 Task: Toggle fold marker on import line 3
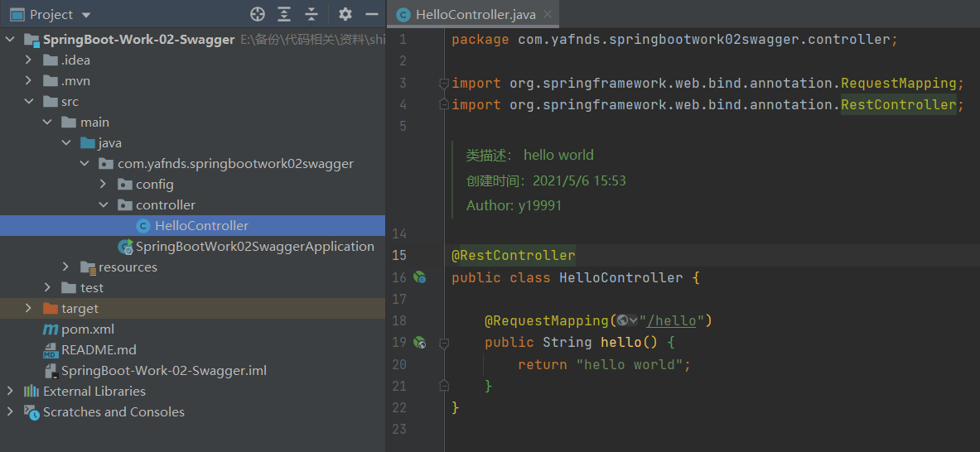point(444,83)
